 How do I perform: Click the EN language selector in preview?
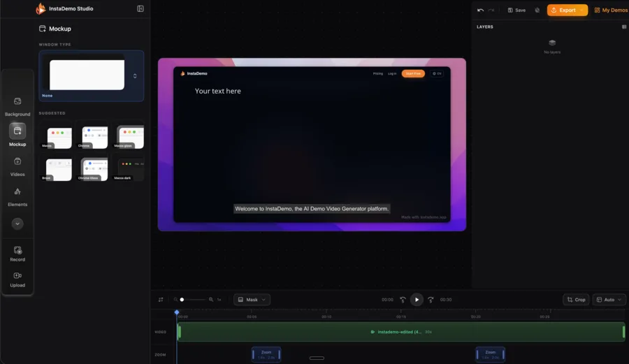point(437,73)
